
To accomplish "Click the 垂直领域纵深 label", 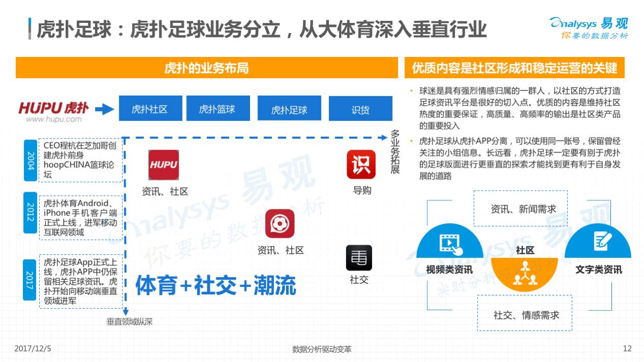I will (129, 321).
